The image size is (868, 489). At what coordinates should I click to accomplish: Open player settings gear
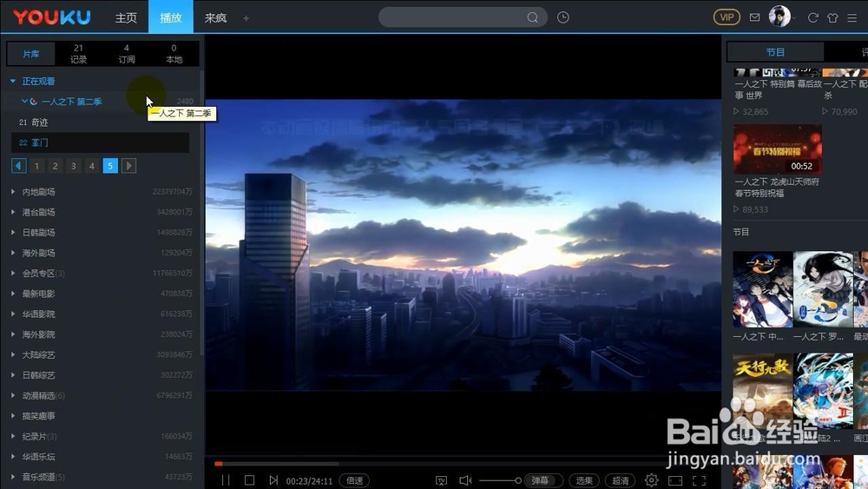(x=652, y=480)
